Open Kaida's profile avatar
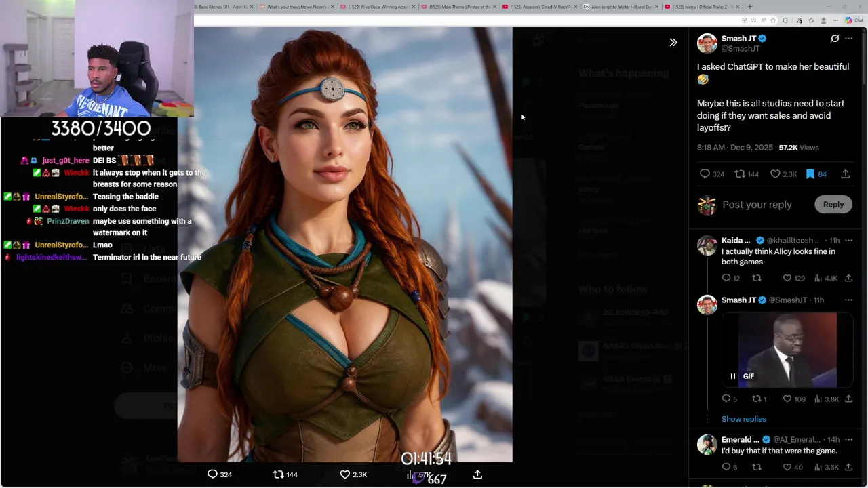Image resolution: width=868 pixels, height=488 pixels. click(707, 245)
